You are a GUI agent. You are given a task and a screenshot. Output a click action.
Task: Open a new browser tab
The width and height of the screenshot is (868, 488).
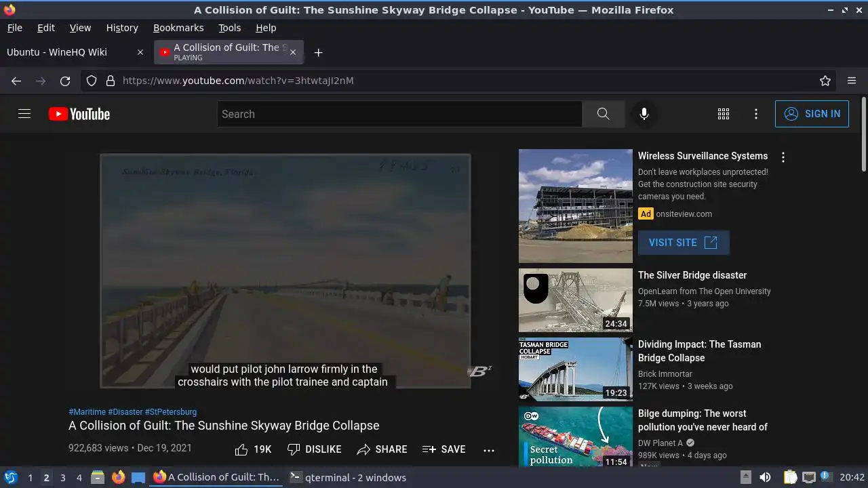pos(318,52)
